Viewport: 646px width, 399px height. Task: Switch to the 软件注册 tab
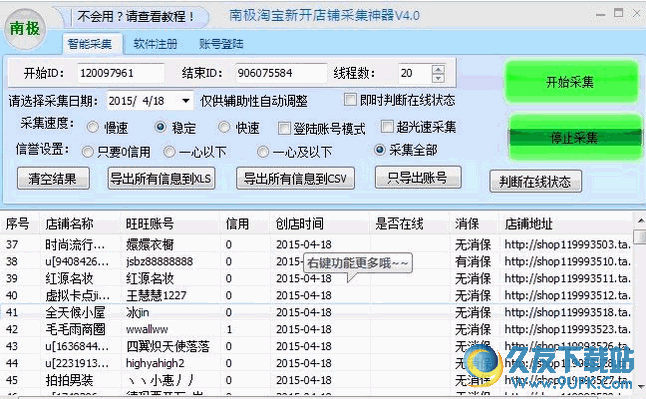[155, 44]
